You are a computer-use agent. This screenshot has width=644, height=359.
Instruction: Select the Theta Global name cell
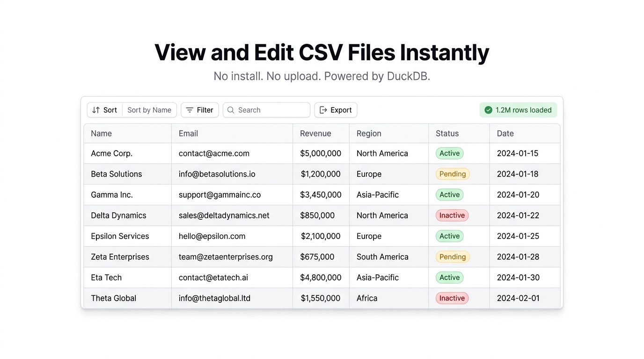pos(128,298)
